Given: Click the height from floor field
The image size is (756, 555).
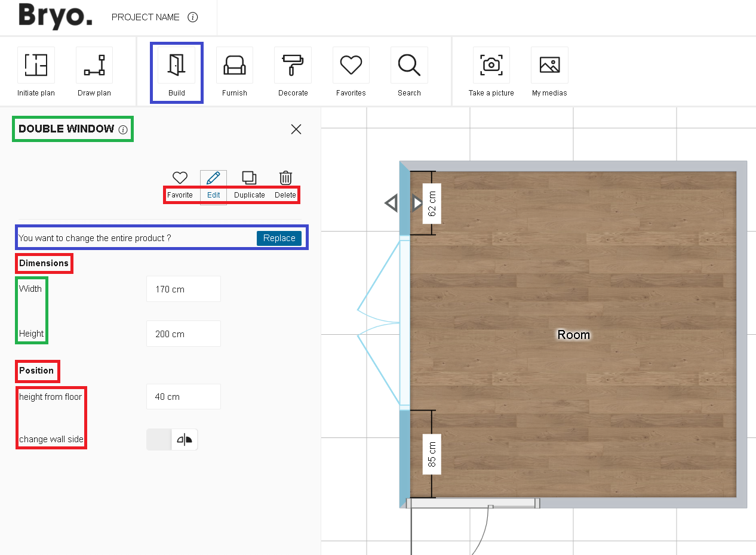Looking at the screenshot, I should coord(183,397).
